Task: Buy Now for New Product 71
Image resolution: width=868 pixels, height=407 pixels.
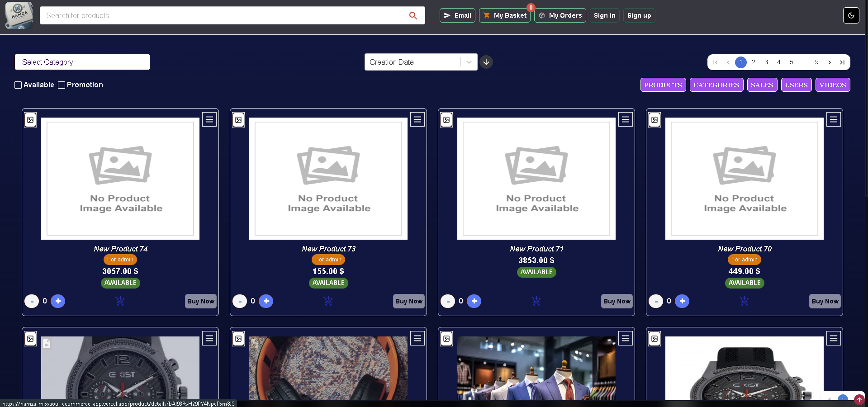Action: coord(617,301)
